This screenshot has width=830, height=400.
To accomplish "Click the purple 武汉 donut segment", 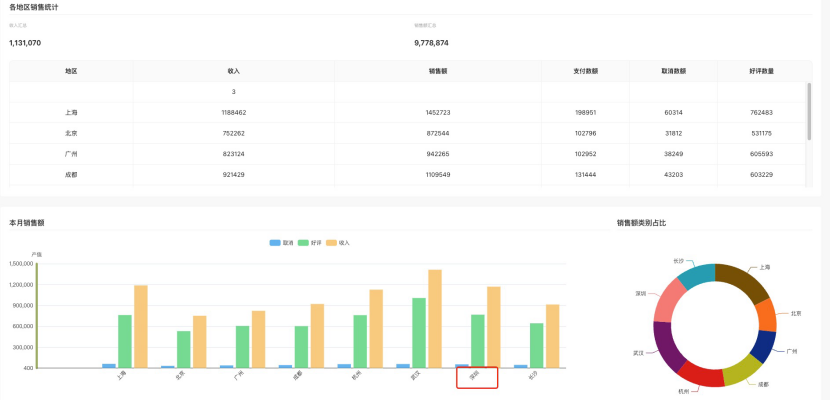I will (x=669, y=347).
